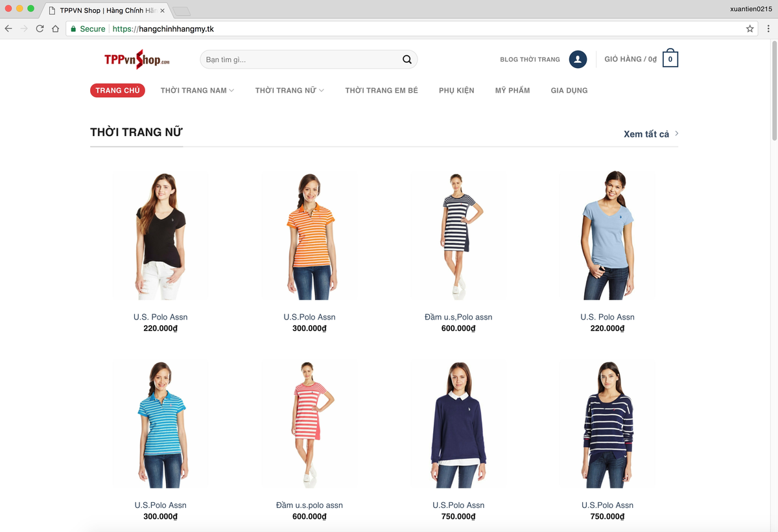Click 'Xem tất cả' link
Screen dimensions: 778x532
point(646,134)
